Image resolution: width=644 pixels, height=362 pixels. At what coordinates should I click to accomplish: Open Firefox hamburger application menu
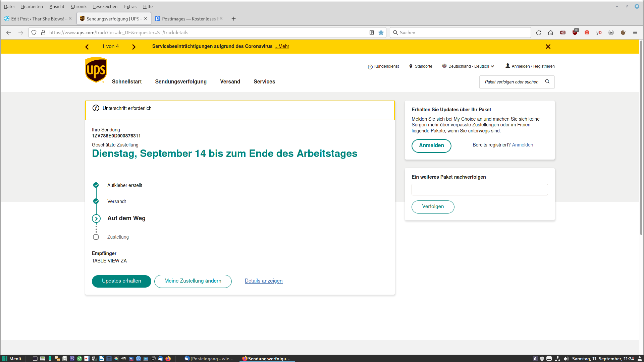tap(635, 33)
